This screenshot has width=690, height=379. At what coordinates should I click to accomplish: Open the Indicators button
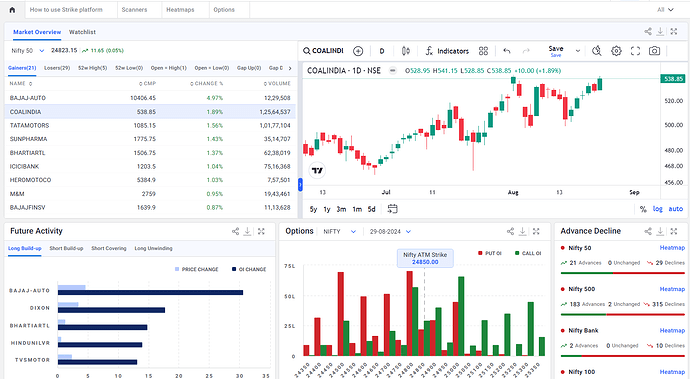(x=447, y=51)
